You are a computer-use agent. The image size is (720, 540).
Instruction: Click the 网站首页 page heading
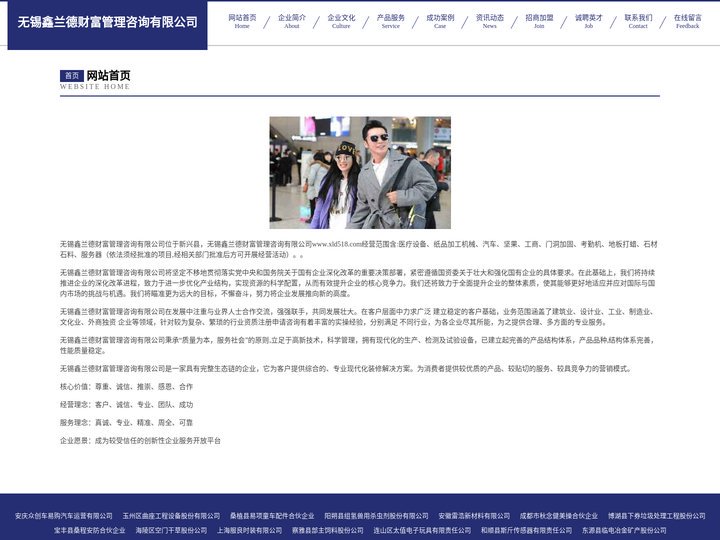click(x=108, y=75)
